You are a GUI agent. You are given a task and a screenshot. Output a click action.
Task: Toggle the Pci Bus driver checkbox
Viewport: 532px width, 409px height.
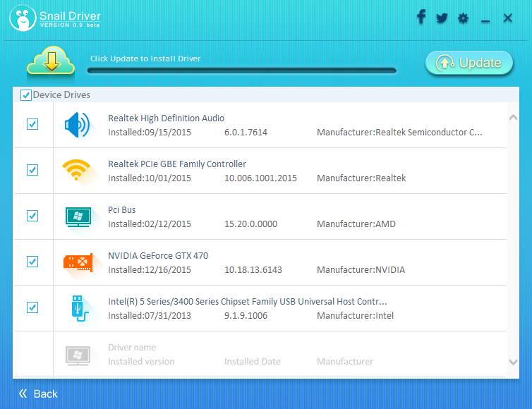point(32,216)
